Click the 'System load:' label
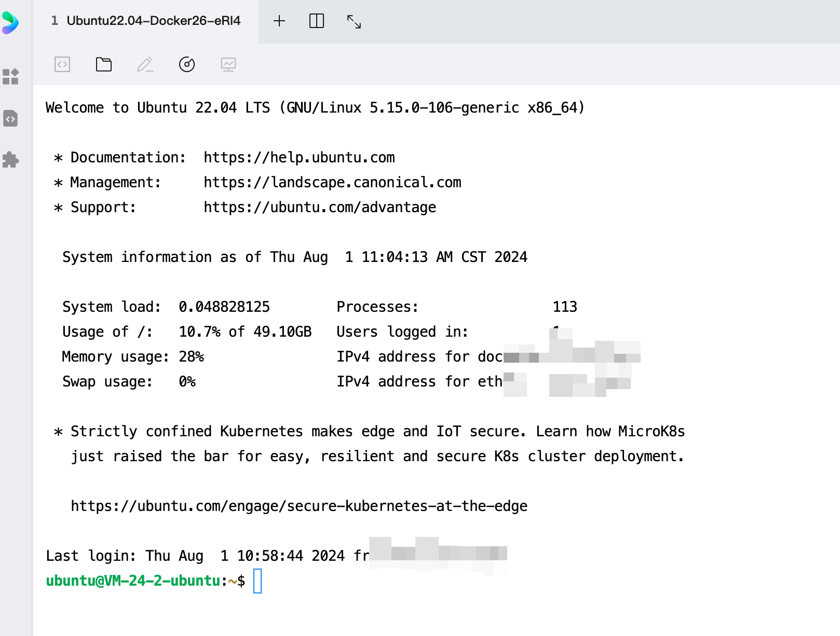 112,307
